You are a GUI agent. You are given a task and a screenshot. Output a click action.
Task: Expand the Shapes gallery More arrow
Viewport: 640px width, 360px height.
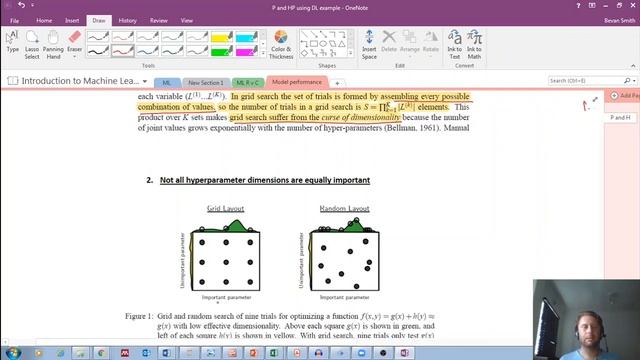tap(351, 53)
